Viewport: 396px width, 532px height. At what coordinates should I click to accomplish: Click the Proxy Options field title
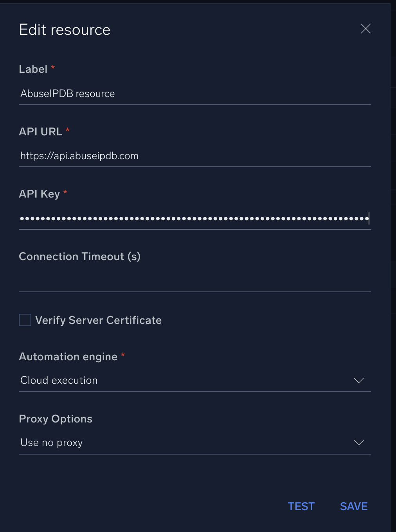56,419
